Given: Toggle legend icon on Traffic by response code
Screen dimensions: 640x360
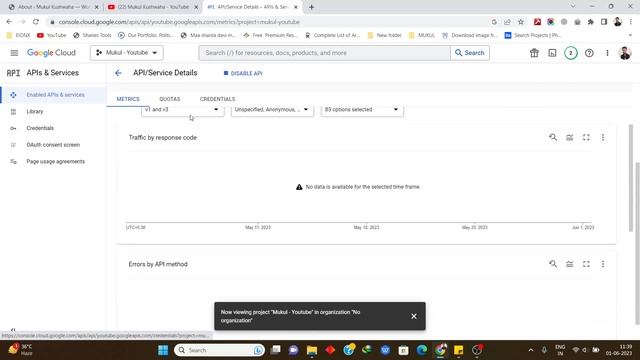Looking at the screenshot, I should [569, 138].
